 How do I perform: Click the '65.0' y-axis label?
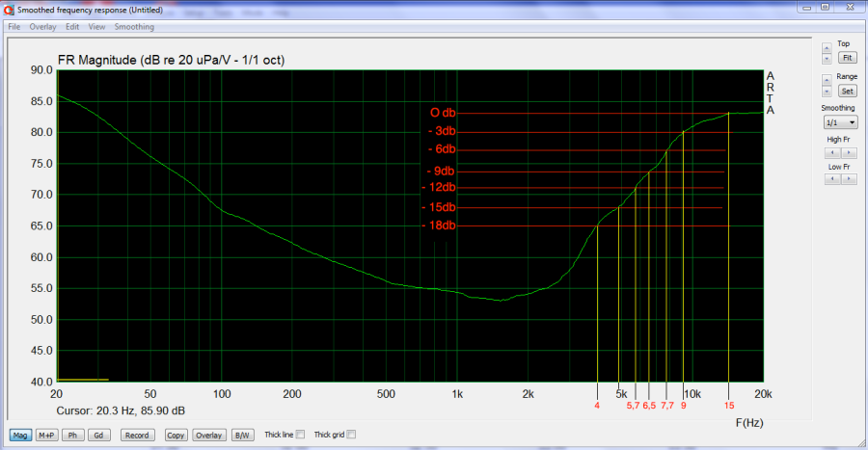(41, 226)
